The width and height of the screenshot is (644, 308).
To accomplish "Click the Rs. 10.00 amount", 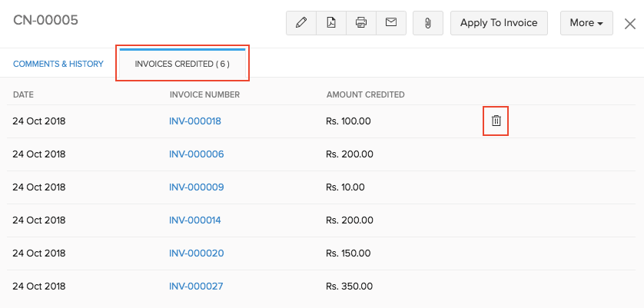I will (x=345, y=187).
